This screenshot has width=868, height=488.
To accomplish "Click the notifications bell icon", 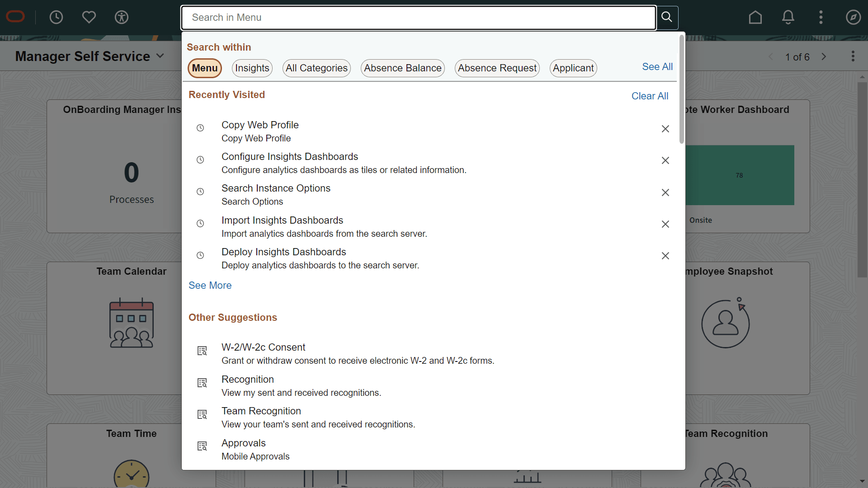I will (x=788, y=17).
